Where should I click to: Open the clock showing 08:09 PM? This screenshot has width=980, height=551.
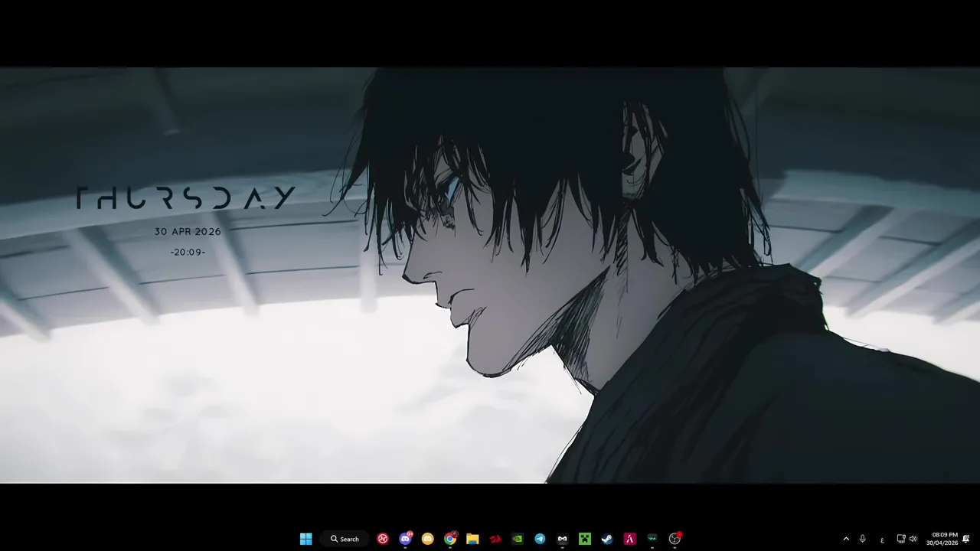[x=942, y=539]
